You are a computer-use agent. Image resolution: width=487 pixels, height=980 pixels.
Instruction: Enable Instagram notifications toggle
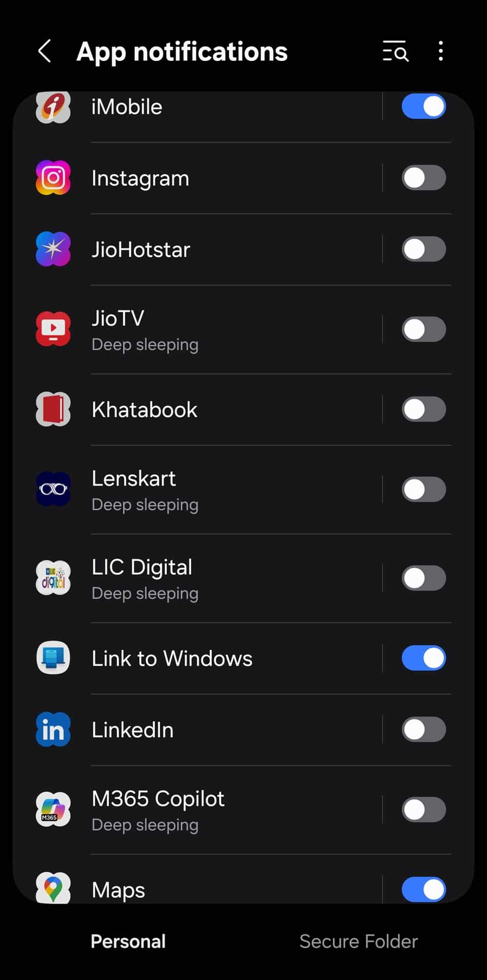(x=424, y=178)
